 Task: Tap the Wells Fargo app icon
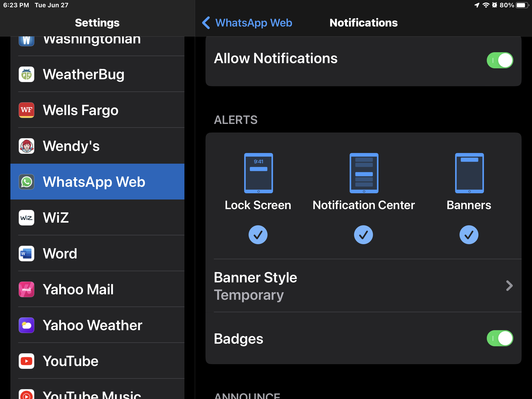click(x=26, y=110)
